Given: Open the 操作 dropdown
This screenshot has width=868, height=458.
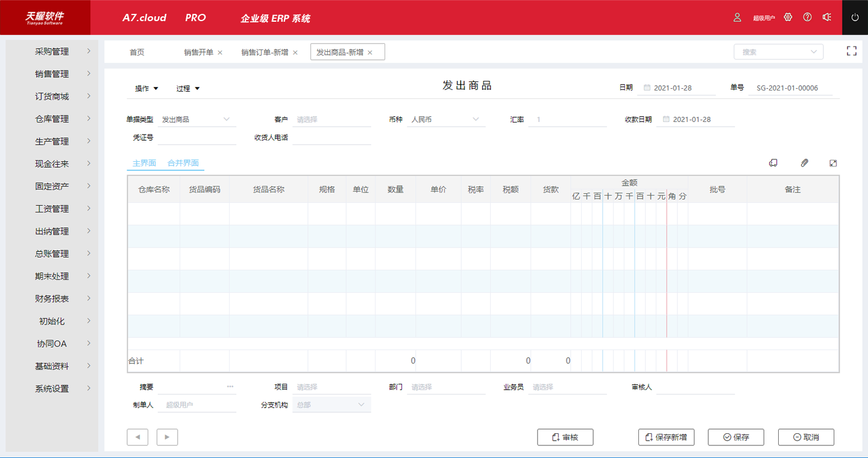Looking at the screenshot, I should pos(146,89).
